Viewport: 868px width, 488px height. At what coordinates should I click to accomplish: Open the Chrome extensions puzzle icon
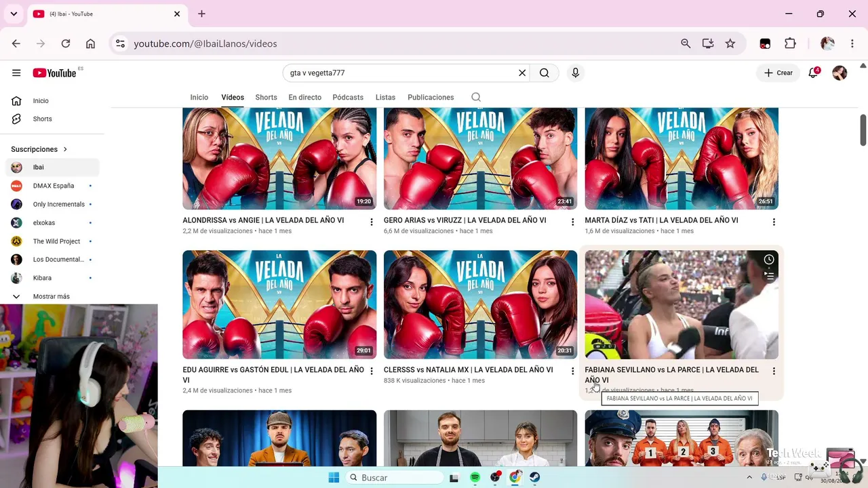pyautogui.click(x=790, y=43)
